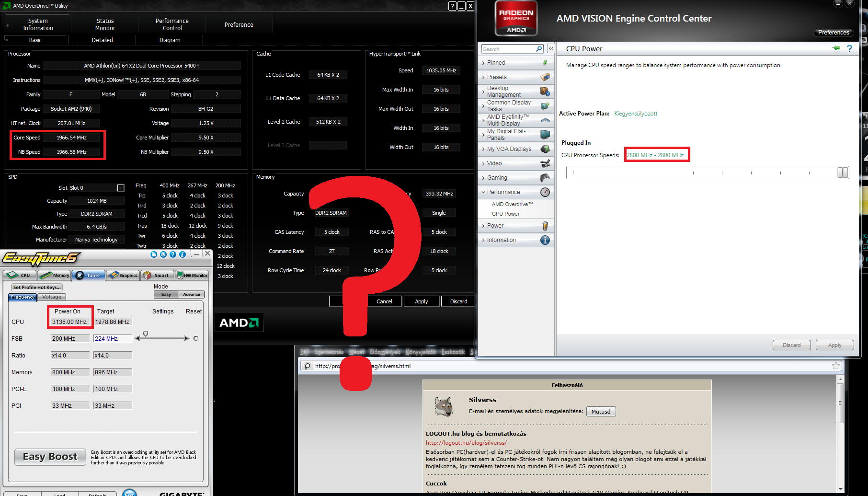Click Apply in AMD OverDrive
Screen dimensions: 868x496
point(422,301)
